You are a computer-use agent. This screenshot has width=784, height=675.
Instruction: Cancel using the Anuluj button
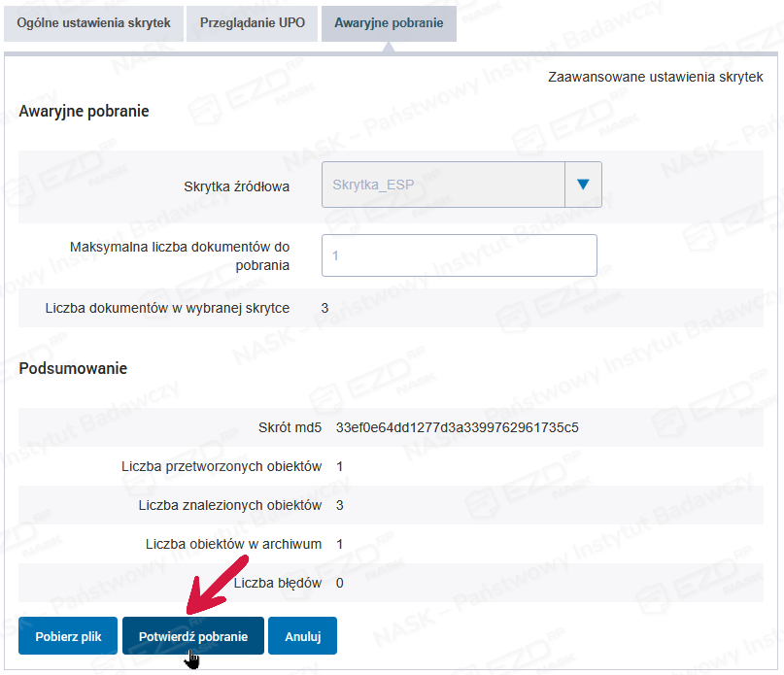coord(302,637)
